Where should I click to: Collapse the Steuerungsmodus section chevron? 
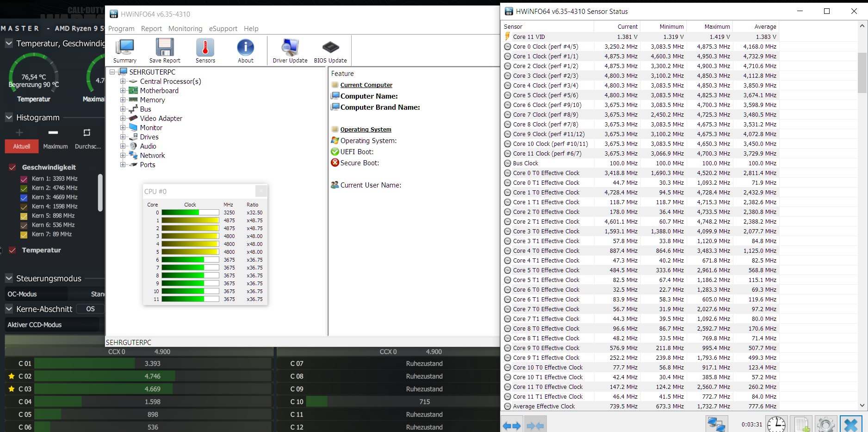click(9, 278)
